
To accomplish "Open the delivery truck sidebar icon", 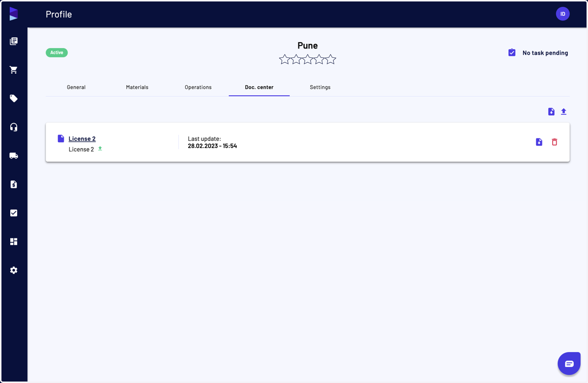I will point(14,156).
